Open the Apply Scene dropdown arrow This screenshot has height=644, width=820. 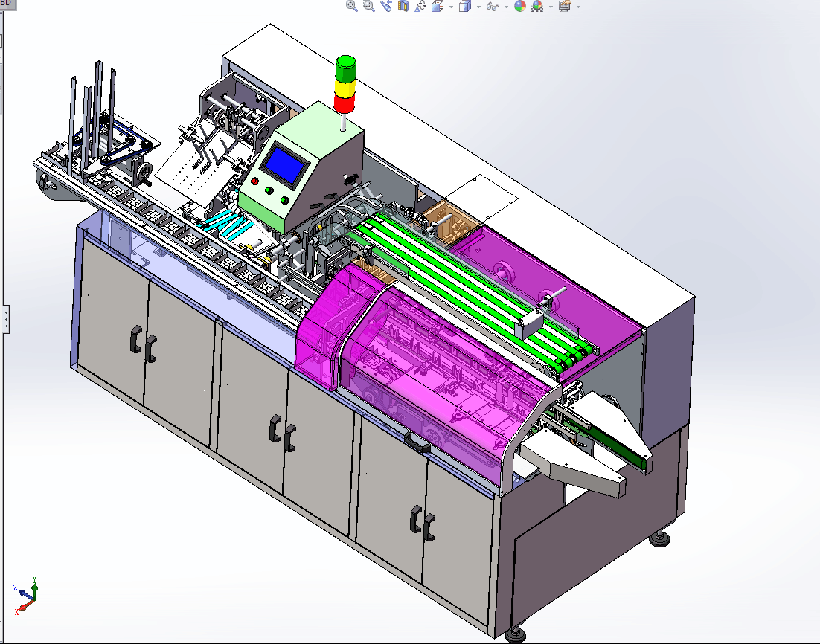(551, 7)
